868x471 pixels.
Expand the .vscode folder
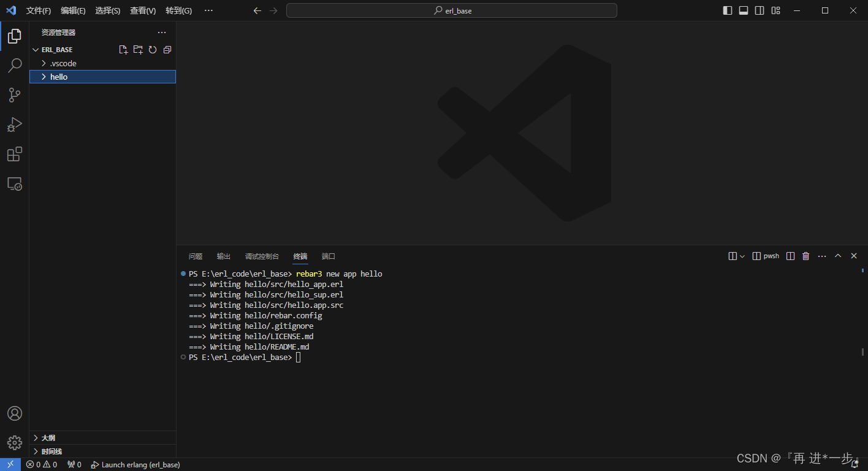click(x=103, y=63)
